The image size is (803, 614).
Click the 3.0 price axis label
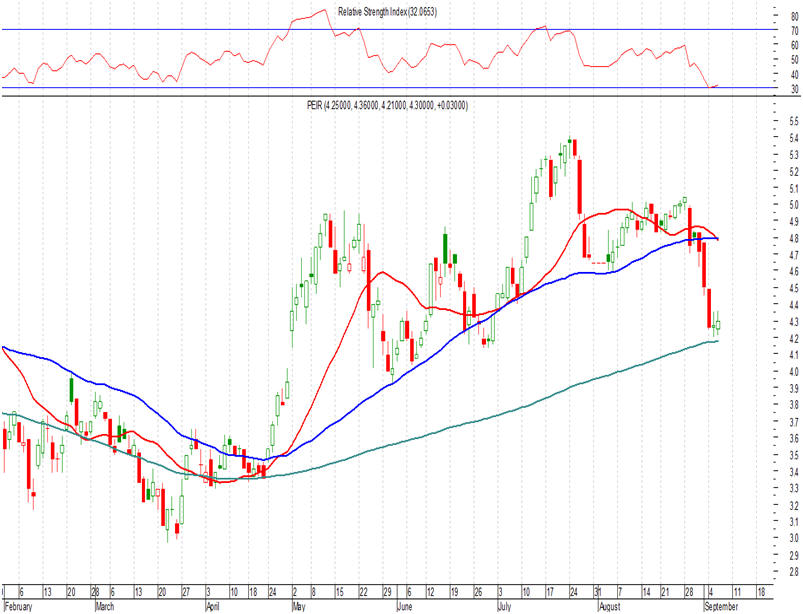[794, 538]
